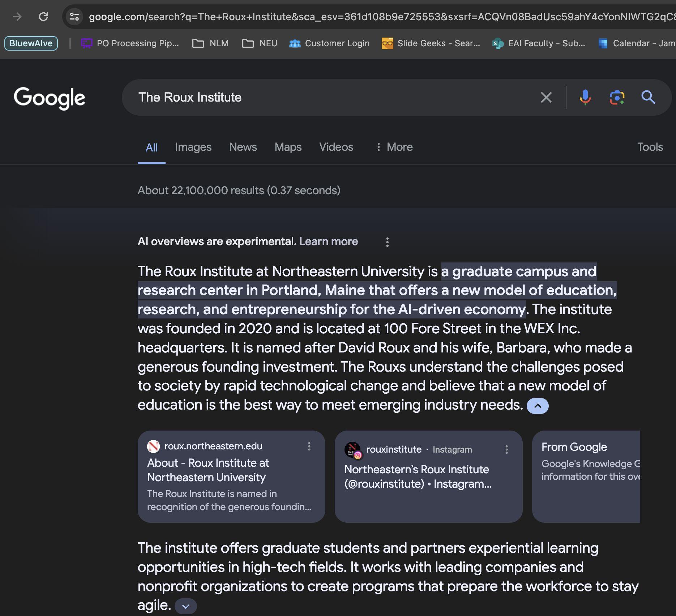676x616 pixels.
Task: Collapse first AI overview paragraph
Action: click(538, 406)
